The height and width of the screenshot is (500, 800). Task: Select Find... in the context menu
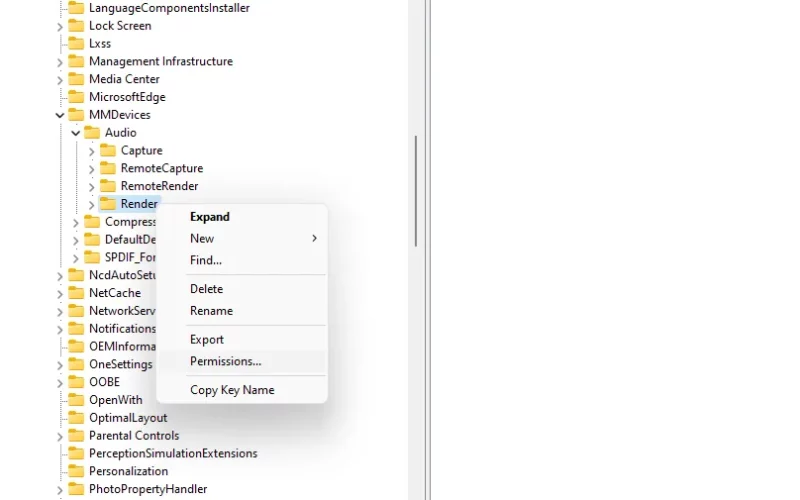(x=242, y=260)
